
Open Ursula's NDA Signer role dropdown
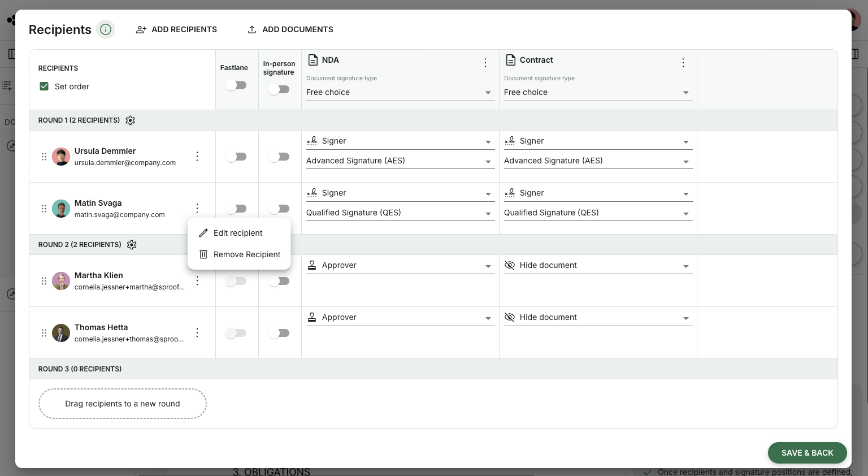pos(400,141)
